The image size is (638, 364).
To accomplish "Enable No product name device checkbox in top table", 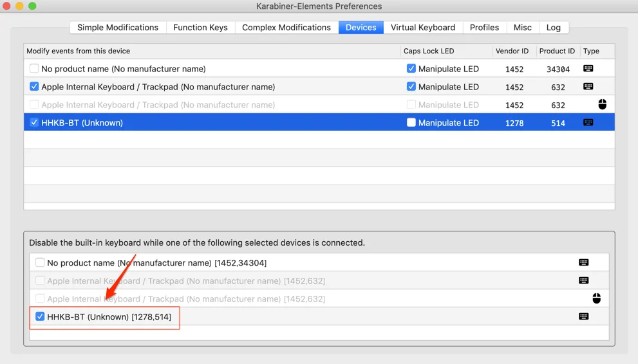I will (34, 68).
